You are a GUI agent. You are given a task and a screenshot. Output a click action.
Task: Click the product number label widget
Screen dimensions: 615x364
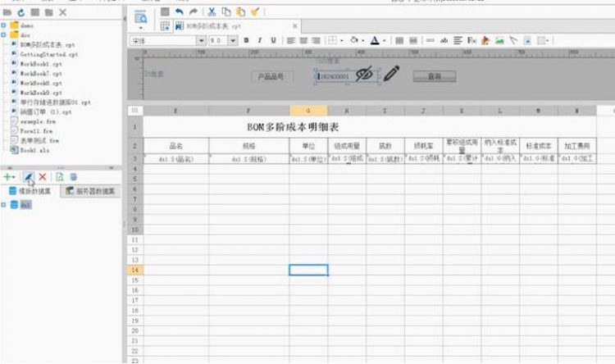[x=271, y=76]
